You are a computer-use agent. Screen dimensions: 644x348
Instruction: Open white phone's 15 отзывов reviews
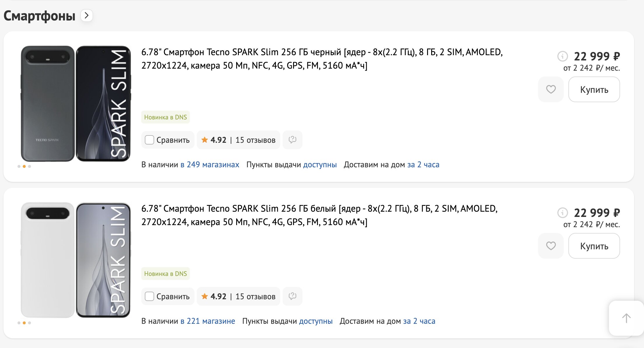(x=255, y=297)
